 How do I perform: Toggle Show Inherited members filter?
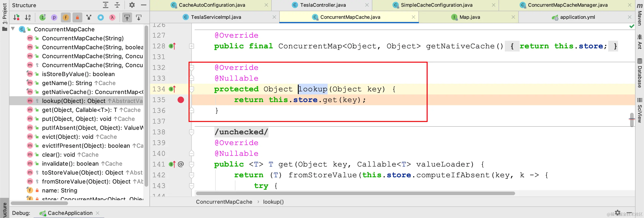[43, 17]
